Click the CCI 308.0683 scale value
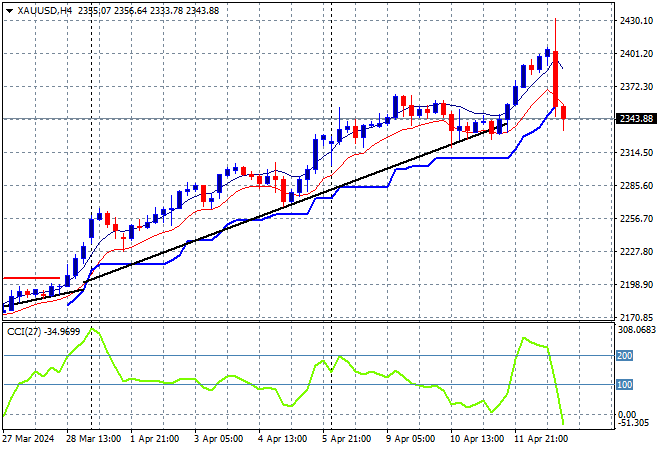Image resolution: width=660 pixels, height=450 pixels. (635, 329)
